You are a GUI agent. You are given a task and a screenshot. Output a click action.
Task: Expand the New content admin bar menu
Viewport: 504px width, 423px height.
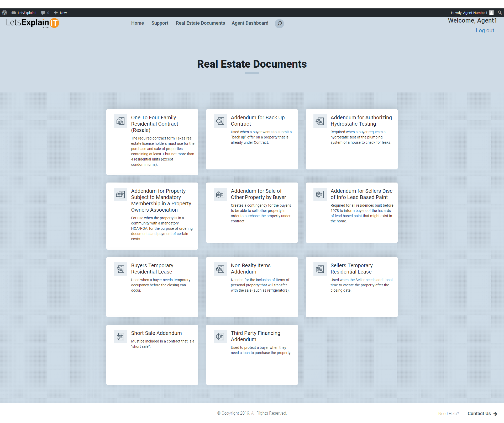[60, 13]
